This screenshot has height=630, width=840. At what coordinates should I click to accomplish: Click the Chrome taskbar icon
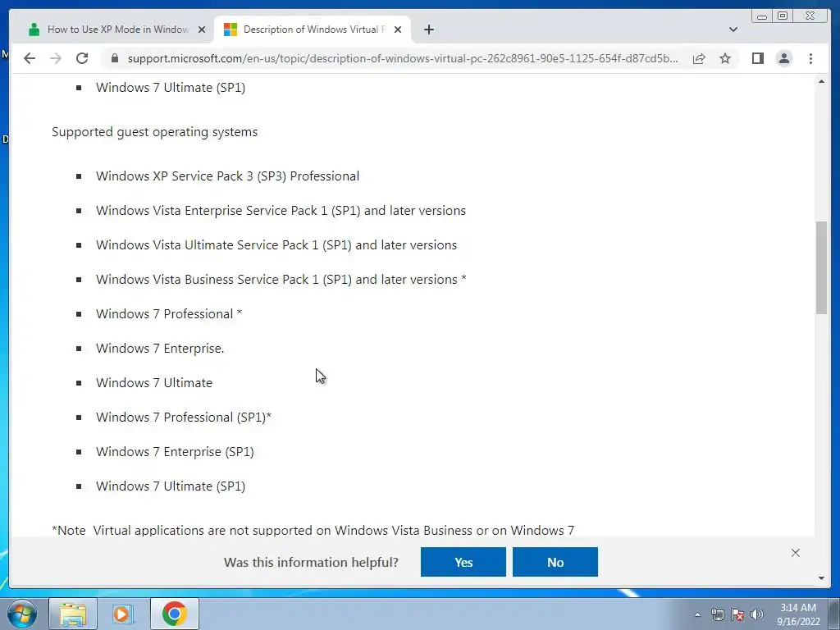tap(174, 614)
